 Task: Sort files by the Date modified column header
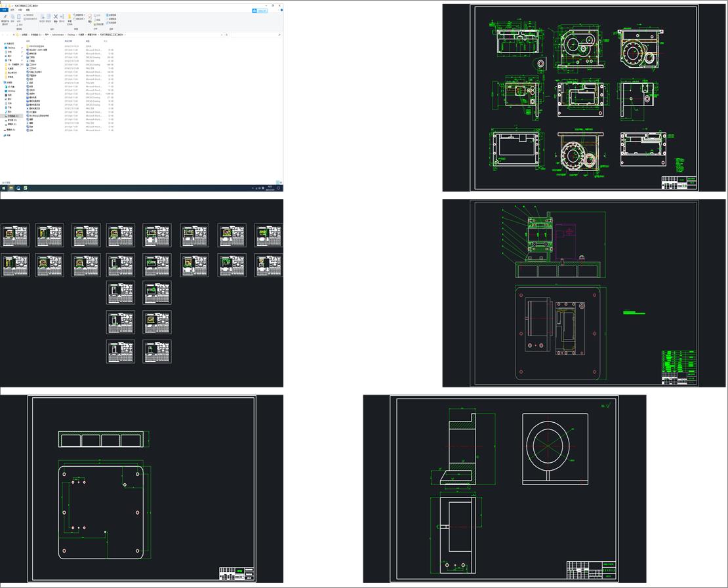68,41
